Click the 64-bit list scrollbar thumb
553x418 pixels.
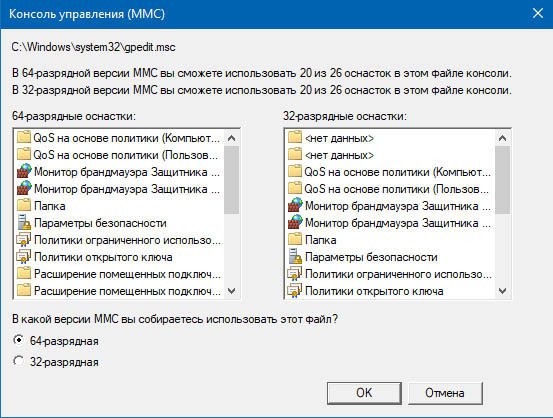(x=232, y=180)
